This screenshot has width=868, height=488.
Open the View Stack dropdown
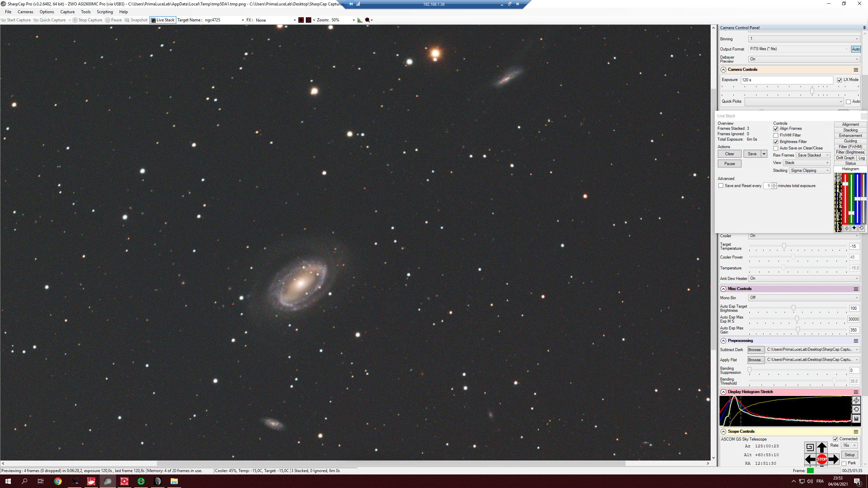click(x=806, y=163)
